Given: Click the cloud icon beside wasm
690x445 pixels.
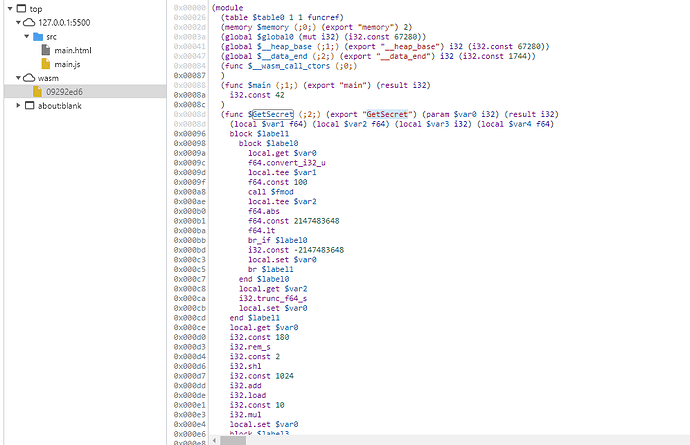Looking at the screenshot, I should click(x=29, y=78).
